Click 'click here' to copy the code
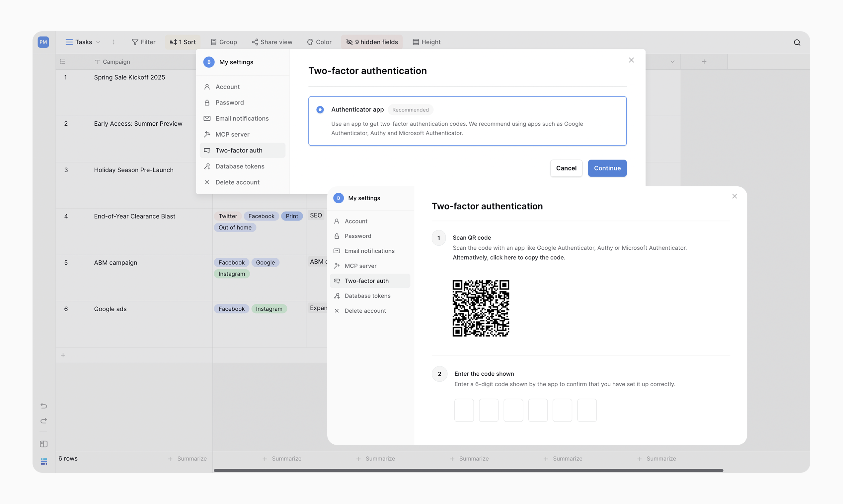This screenshot has height=504, width=843. [502, 257]
